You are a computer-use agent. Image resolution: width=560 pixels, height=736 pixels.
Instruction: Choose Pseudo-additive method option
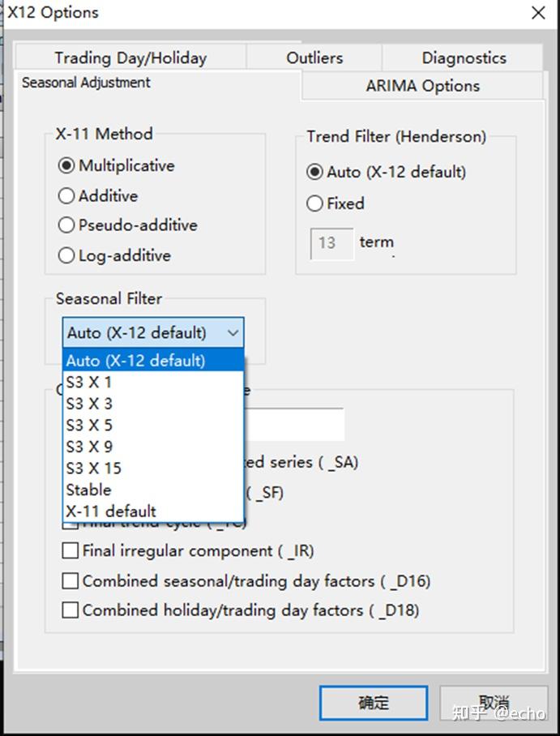coord(67,225)
